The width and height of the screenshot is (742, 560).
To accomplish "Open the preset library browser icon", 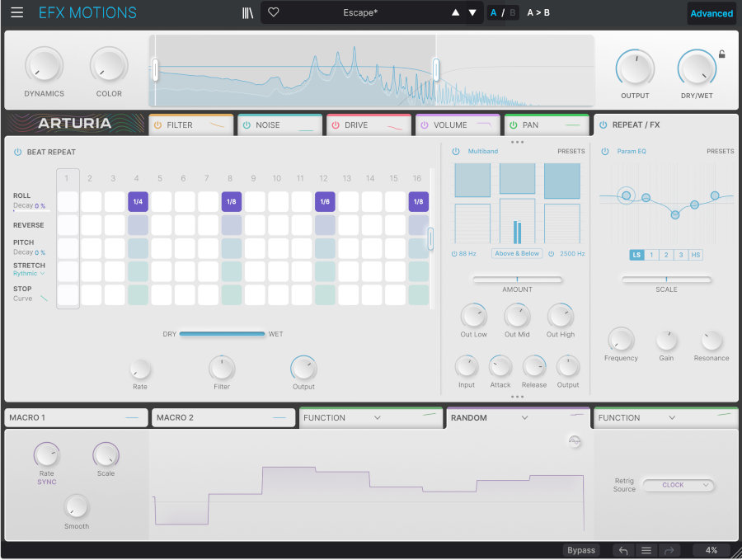I will 247,12.
